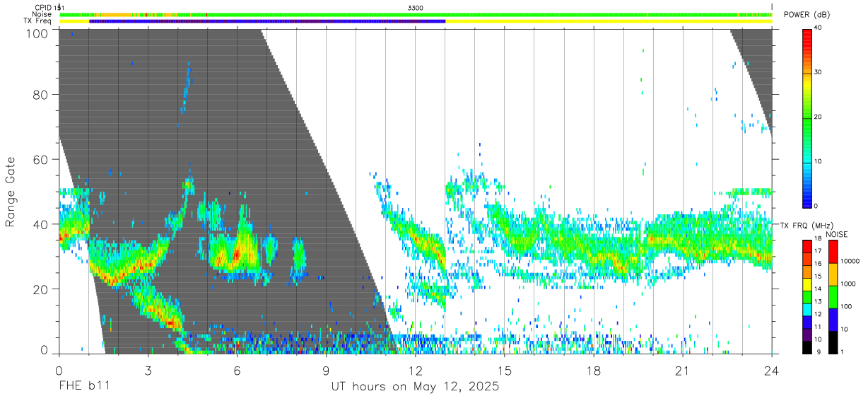Click the 'POWER (dB)' legend title
Image resolution: width=868 pixels, height=401 pixels.
click(x=807, y=14)
